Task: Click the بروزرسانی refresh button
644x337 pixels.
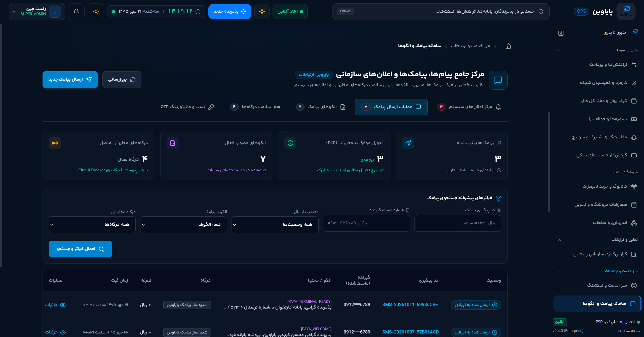Action: (122, 80)
